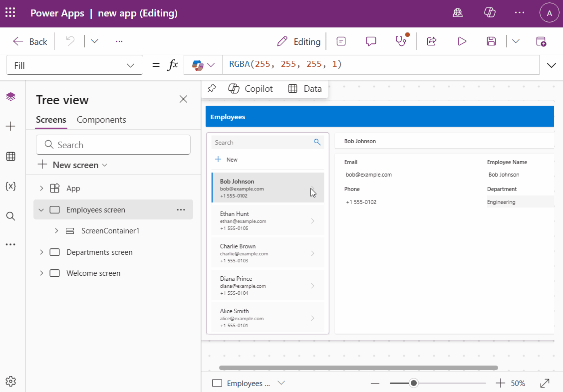Open the Editing mode menu
The height and width of the screenshot is (392, 563).
[x=298, y=41]
